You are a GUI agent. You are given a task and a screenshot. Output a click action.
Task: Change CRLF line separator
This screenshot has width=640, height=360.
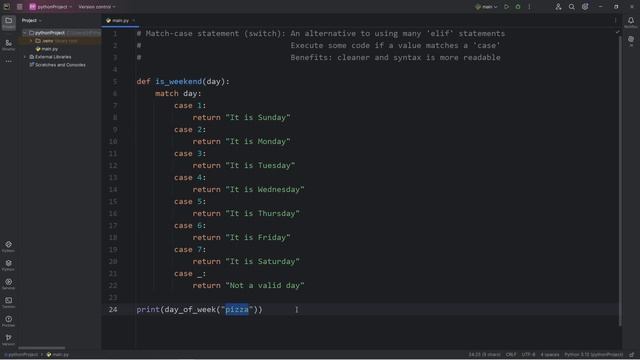click(511, 355)
